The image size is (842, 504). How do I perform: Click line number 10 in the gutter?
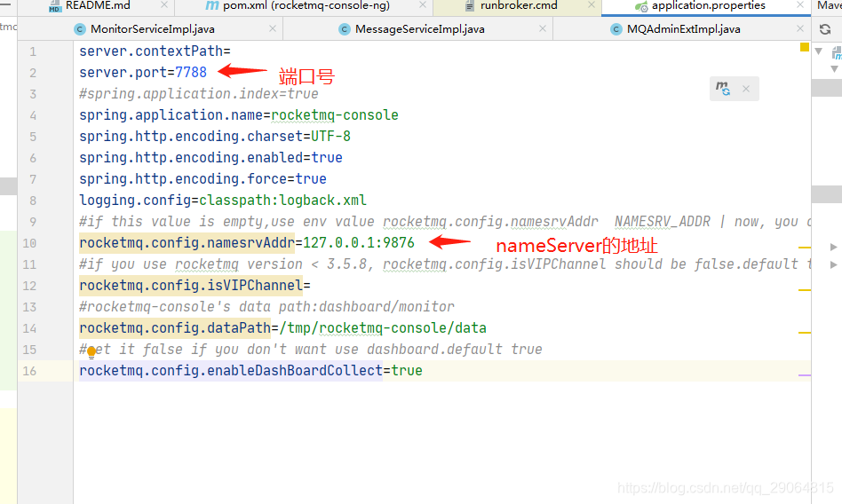29,243
